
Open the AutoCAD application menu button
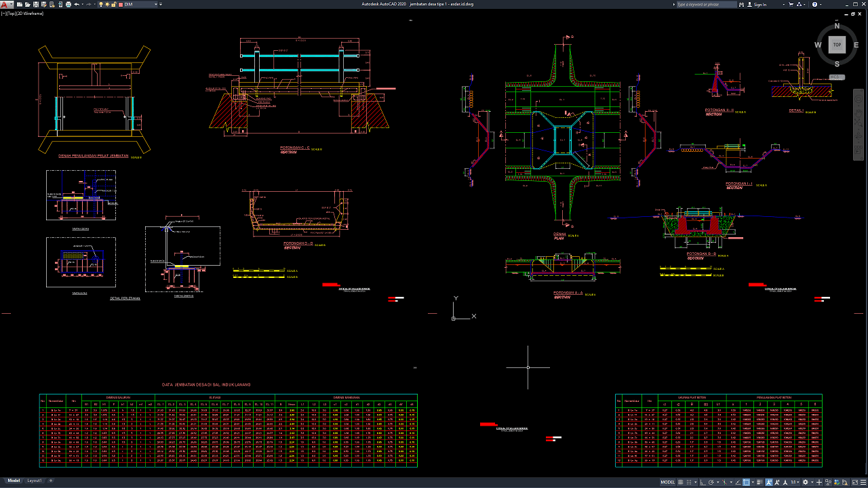(6, 4)
